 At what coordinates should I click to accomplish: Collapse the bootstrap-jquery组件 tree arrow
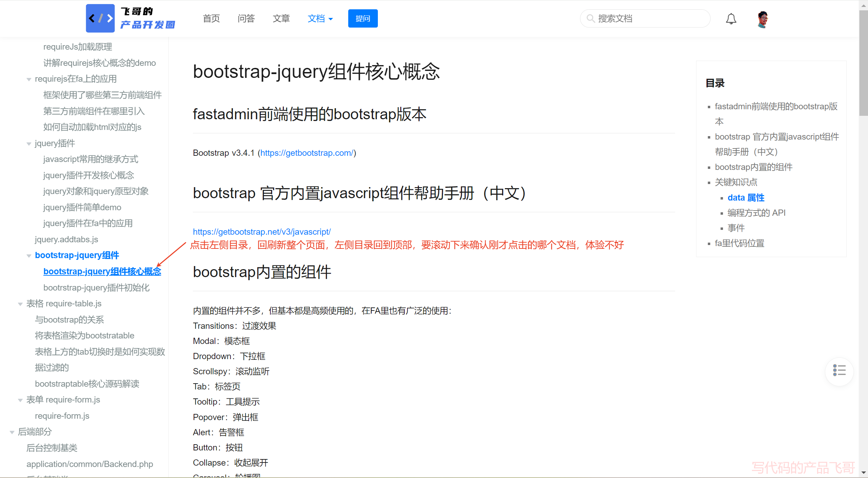[x=29, y=256]
